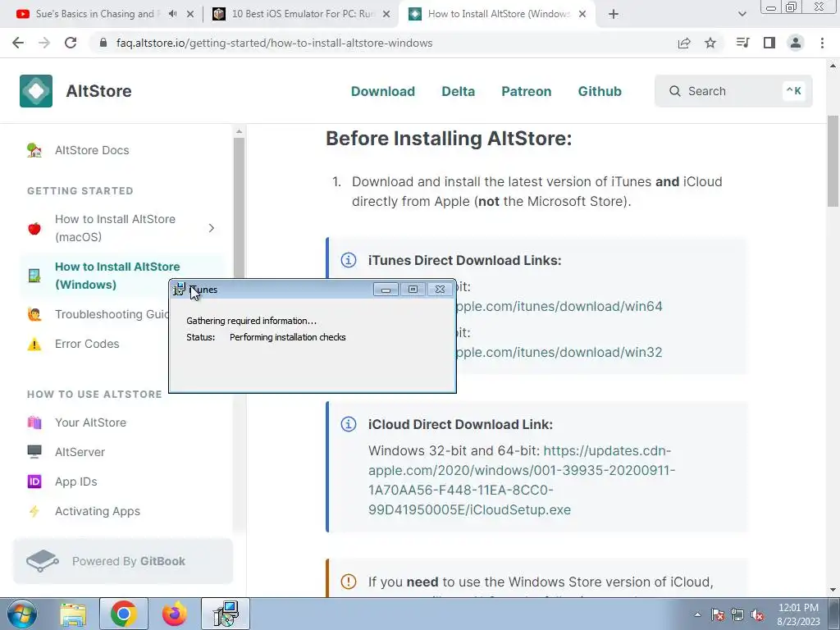This screenshot has width=840, height=630.
Task: Click the sidebar scrollbar thumb
Action: tap(239, 206)
